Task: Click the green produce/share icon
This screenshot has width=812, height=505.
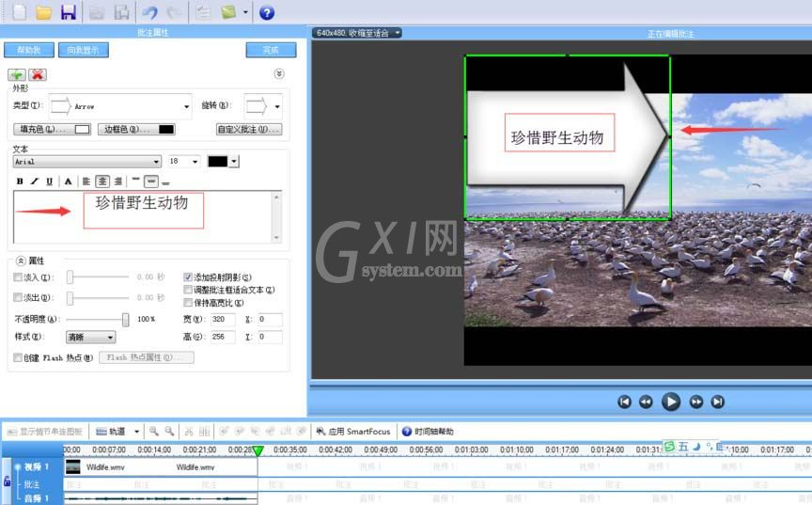Action: tap(228, 12)
